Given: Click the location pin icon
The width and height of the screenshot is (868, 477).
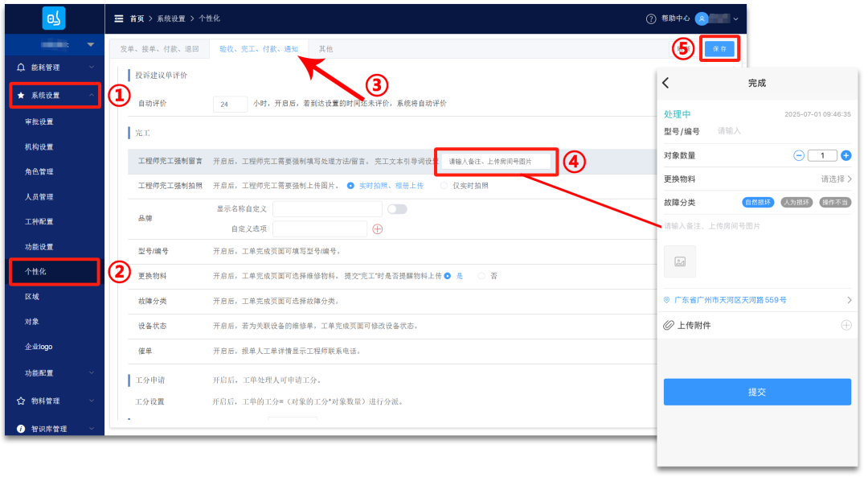Looking at the screenshot, I should point(666,300).
